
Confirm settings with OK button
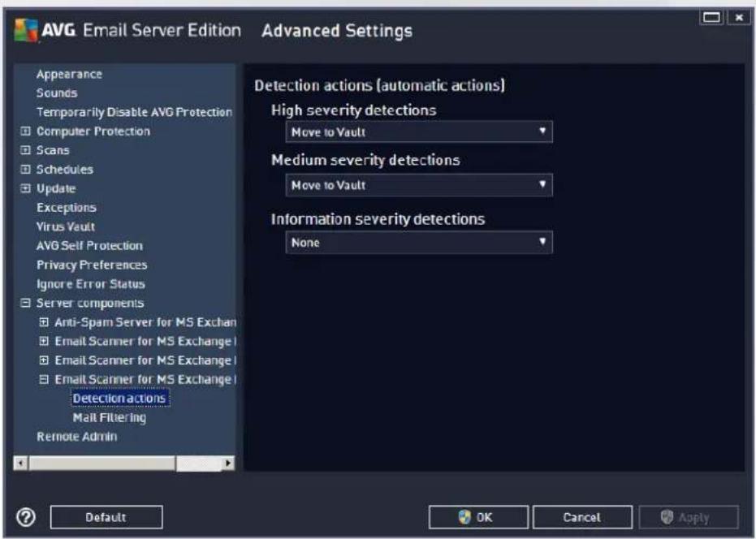coord(478,517)
